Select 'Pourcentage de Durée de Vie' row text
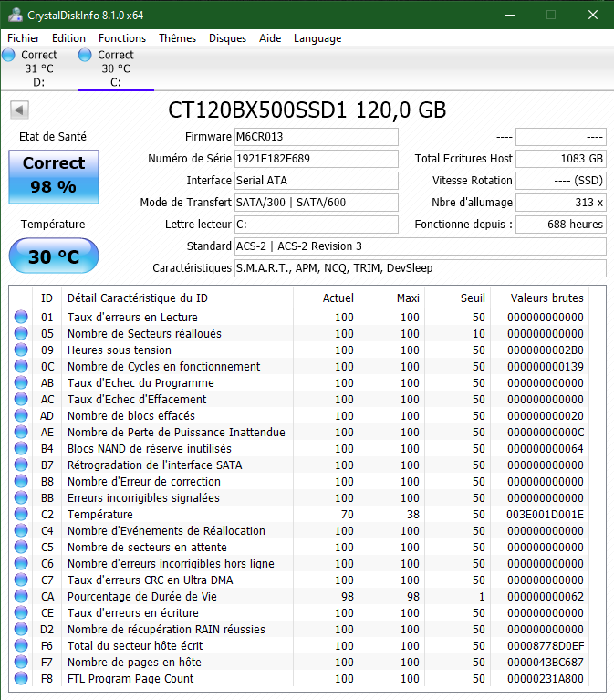The width and height of the screenshot is (614, 700). coord(142,597)
